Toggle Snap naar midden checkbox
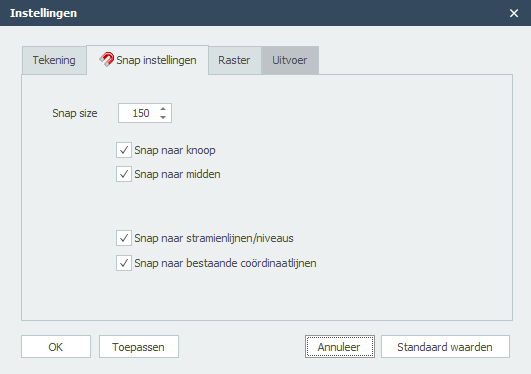This screenshot has width=531, height=374. [124, 174]
